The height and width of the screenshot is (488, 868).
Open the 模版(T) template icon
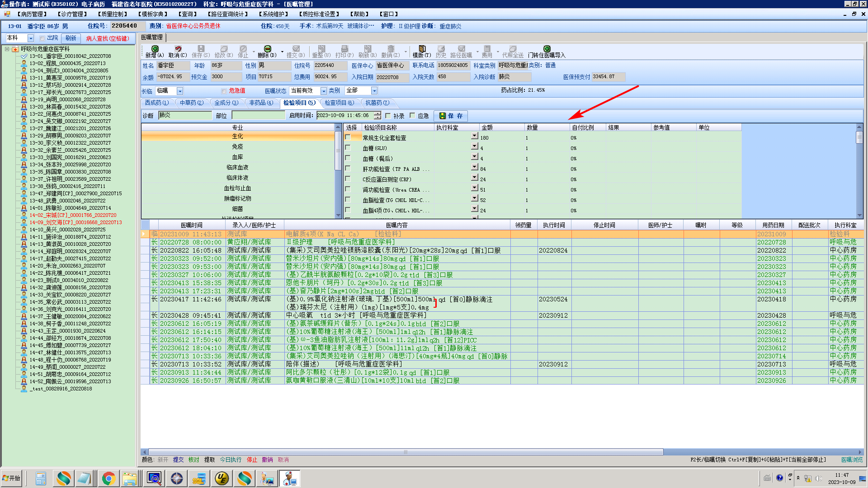click(422, 49)
